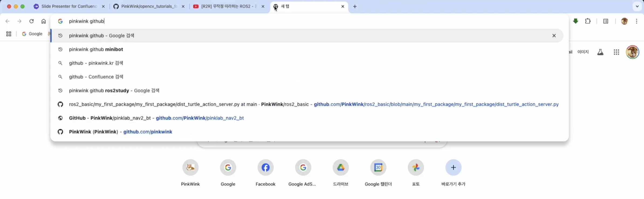Select suggestion github - Confluence 검색
644x199 pixels.
(x=307, y=77)
